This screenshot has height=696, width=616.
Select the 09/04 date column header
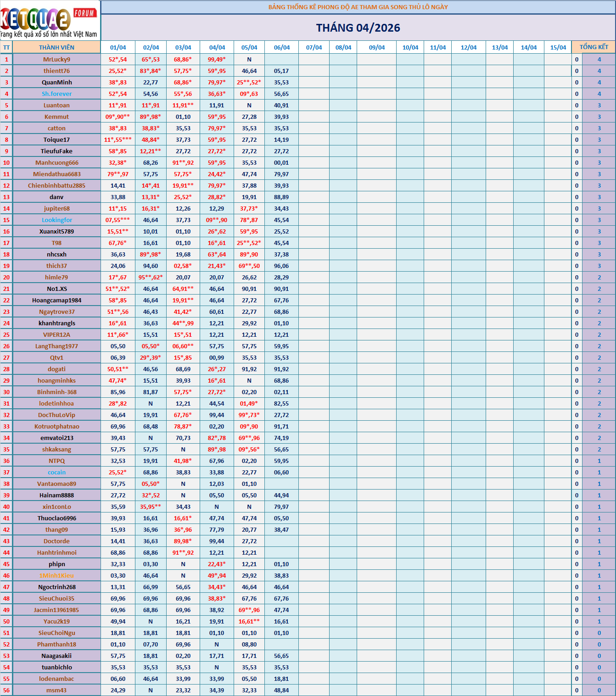[x=376, y=47]
